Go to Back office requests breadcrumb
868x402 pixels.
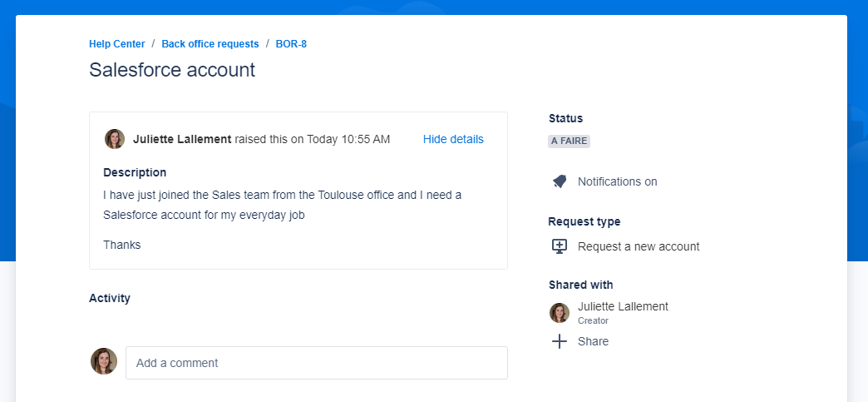(210, 44)
